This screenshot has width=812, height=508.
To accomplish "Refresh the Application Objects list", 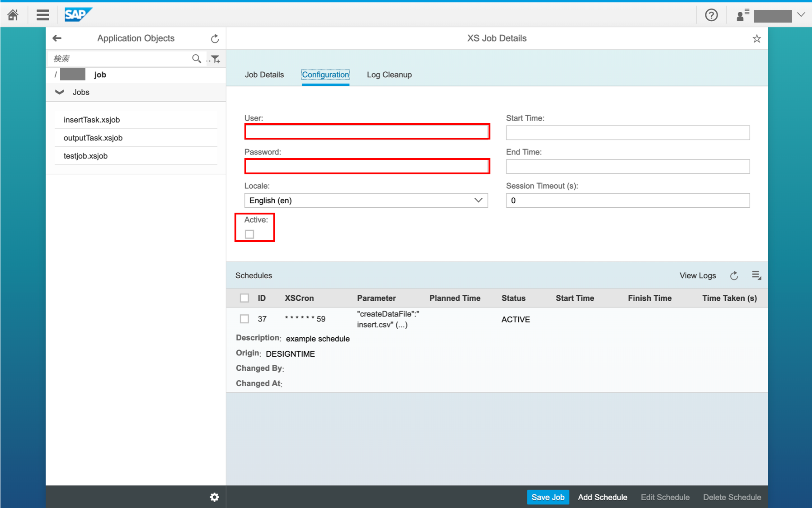I will coord(215,38).
